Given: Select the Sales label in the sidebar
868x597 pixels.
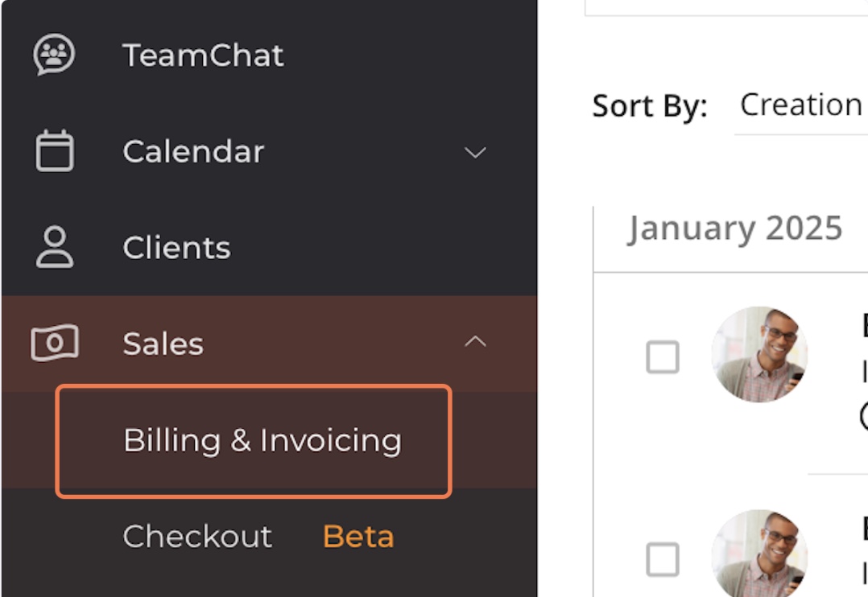Looking at the screenshot, I should (x=163, y=344).
